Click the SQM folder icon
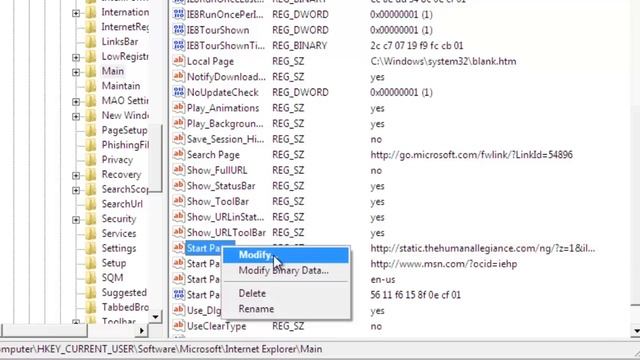This screenshot has height=360, width=640. point(91,278)
